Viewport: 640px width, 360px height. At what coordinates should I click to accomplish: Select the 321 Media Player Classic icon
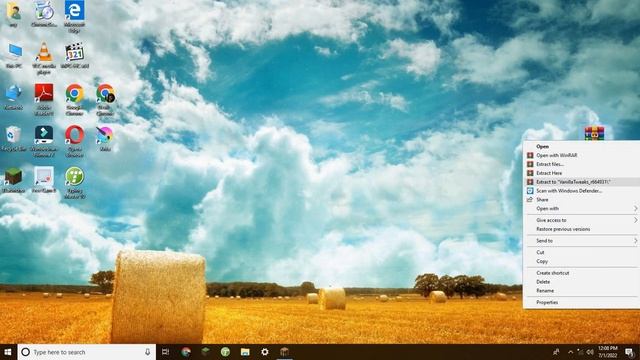(x=74, y=56)
